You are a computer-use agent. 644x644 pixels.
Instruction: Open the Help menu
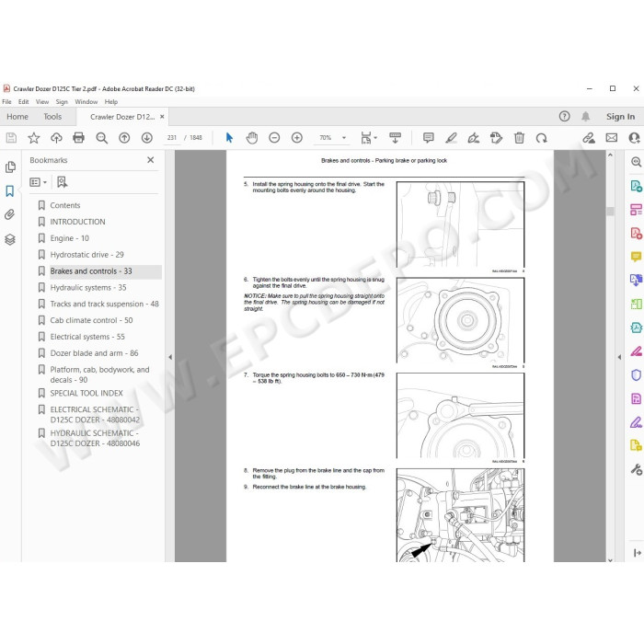pyautogui.click(x=111, y=101)
